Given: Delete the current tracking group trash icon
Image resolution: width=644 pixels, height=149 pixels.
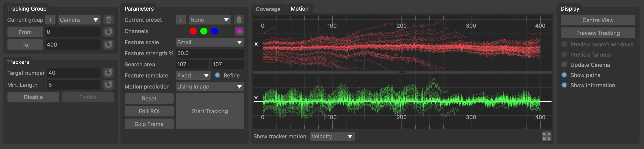Looking at the screenshot, I should pos(108,20).
